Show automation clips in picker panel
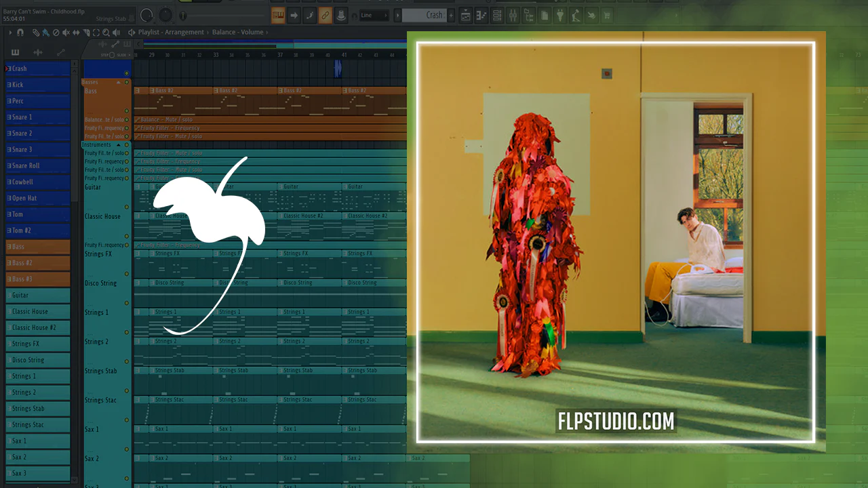Image resolution: width=868 pixels, height=488 pixels. pyautogui.click(x=61, y=53)
